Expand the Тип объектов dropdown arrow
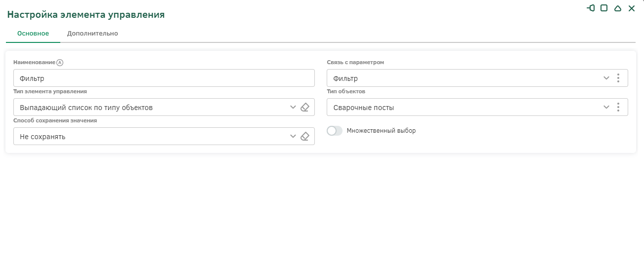This screenshot has width=644, height=261. pyautogui.click(x=606, y=108)
